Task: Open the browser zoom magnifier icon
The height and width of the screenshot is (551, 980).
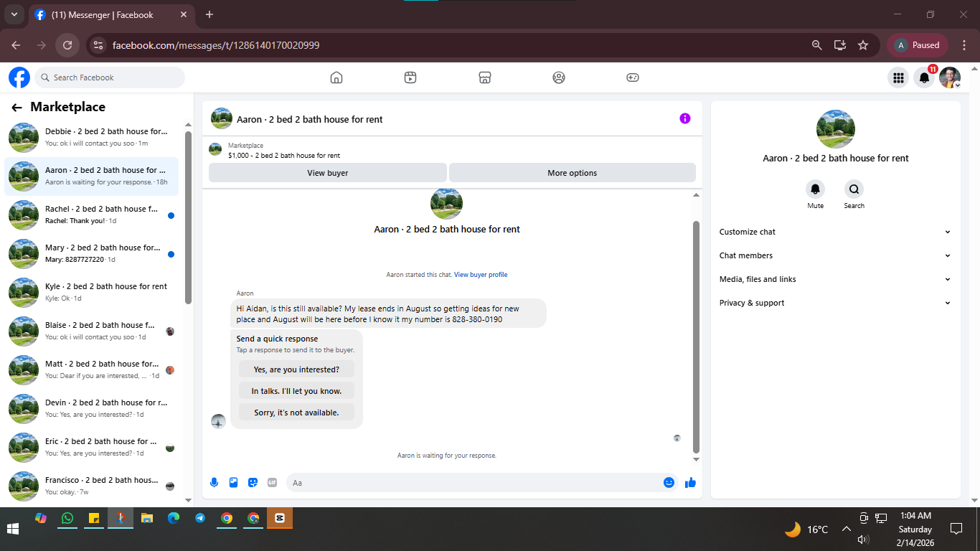Action: tap(816, 45)
